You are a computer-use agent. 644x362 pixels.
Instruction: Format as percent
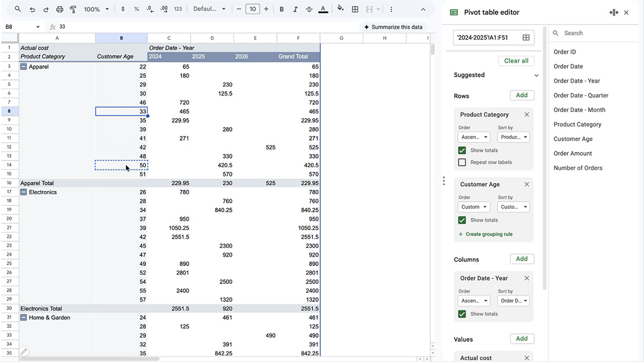[136, 9]
